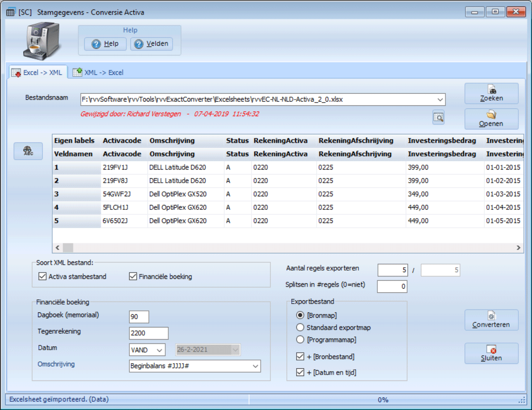Viewport: 532px width, 410px height.
Task: Open the VAND date type dropdown
Action: tap(160, 350)
